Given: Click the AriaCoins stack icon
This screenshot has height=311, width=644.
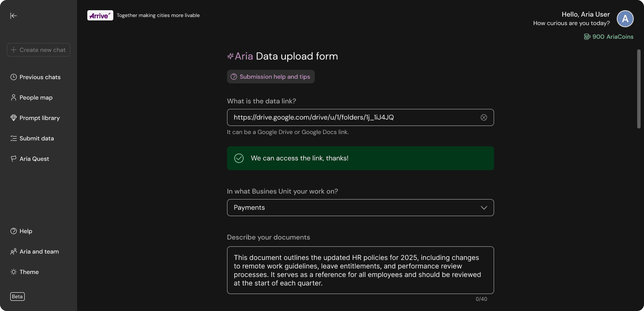Looking at the screenshot, I should coord(587,37).
